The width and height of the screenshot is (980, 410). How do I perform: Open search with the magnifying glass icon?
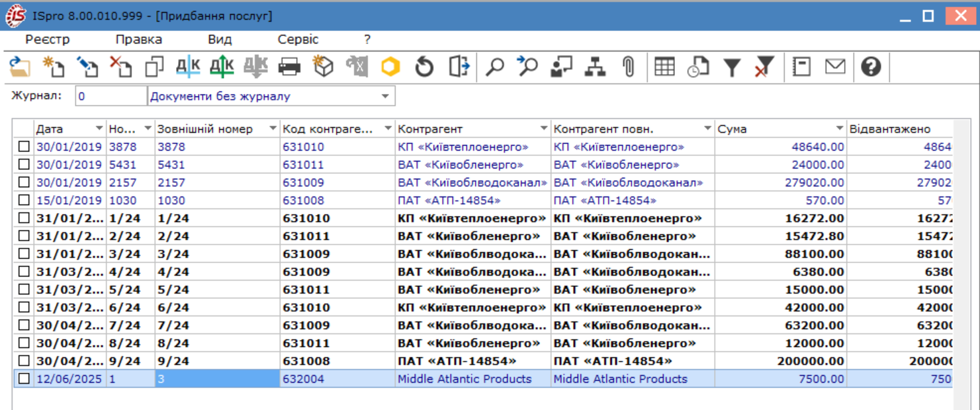click(494, 67)
